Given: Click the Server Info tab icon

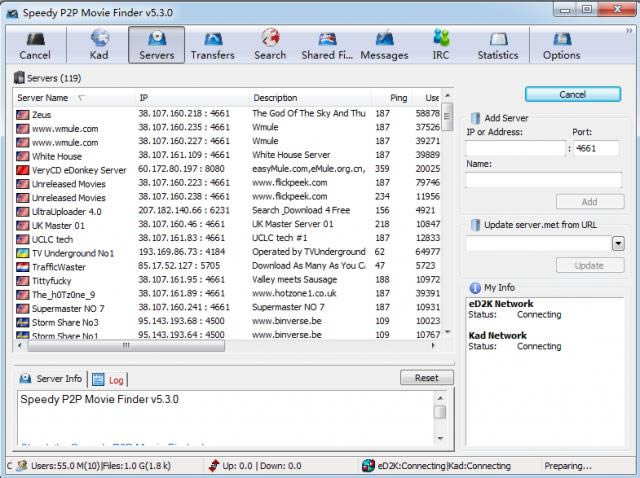Looking at the screenshot, I should [x=25, y=378].
